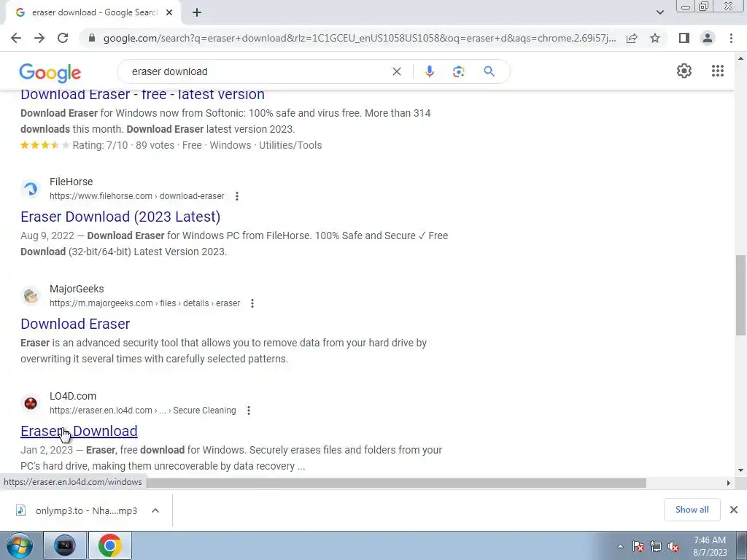Screen dimensions: 747x560
Task: Clear the search query text
Action: (x=396, y=71)
